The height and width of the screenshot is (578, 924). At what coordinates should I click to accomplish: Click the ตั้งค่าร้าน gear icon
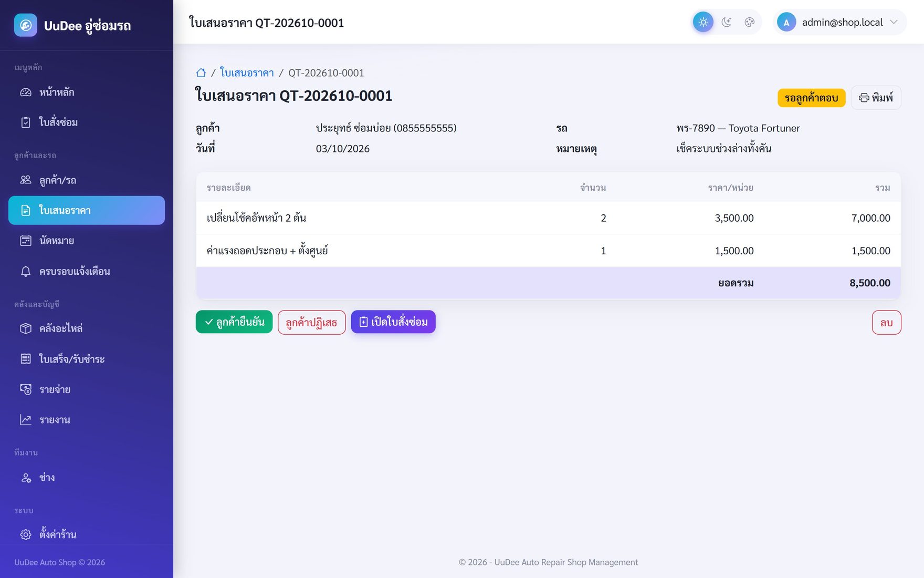[26, 534]
